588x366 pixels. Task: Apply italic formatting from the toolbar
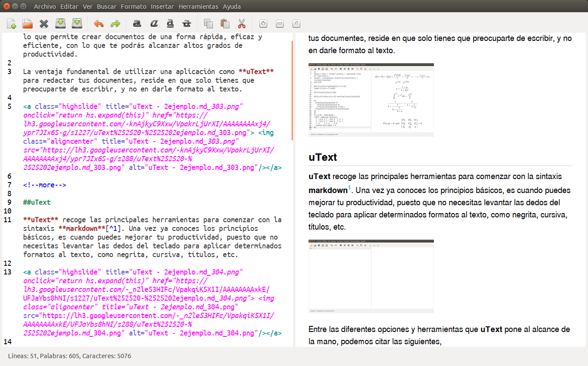tap(154, 24)
